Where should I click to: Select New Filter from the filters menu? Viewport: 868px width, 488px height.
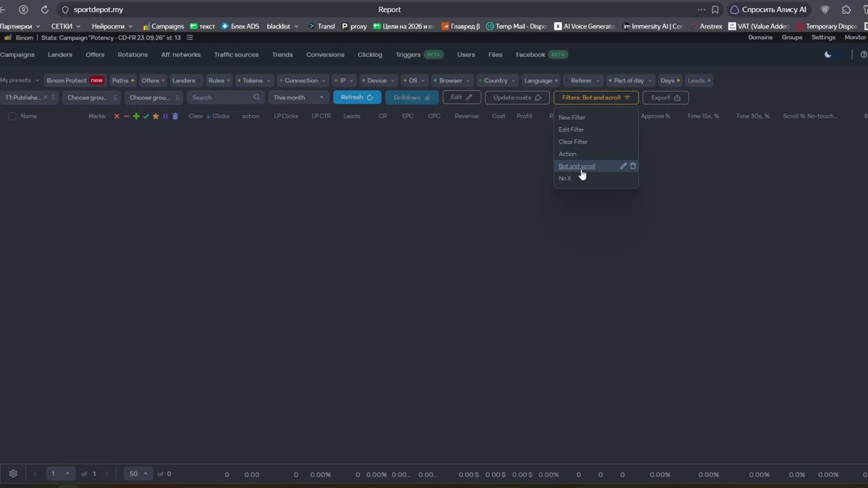click(x=572, y=117)
